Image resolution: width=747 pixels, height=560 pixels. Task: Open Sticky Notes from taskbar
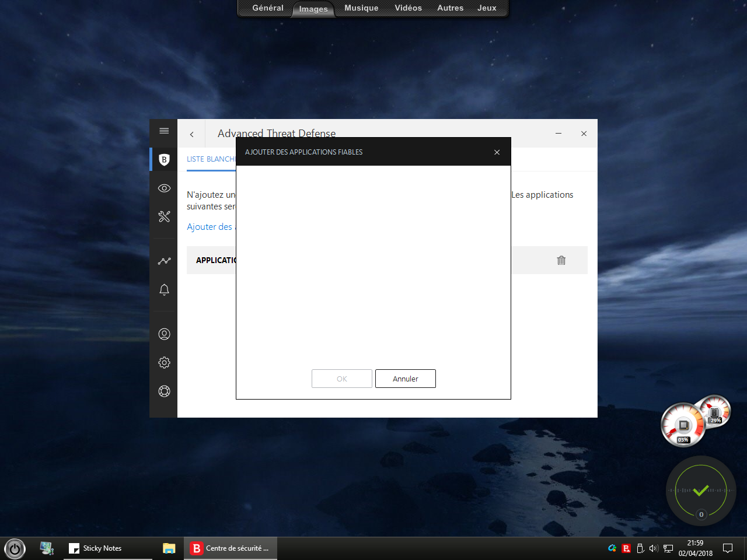pyautogui.click(x=108, y=548)
